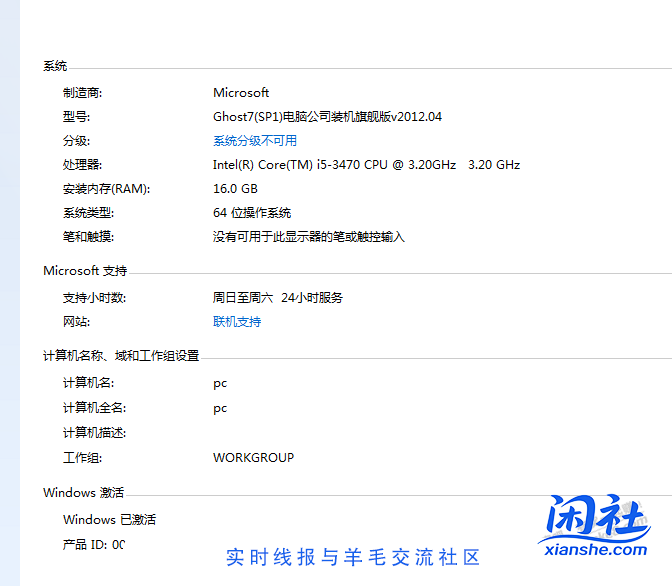Select the Windows 已激活 status text
The width and height of the screenshot is (672, 586).
109,520
